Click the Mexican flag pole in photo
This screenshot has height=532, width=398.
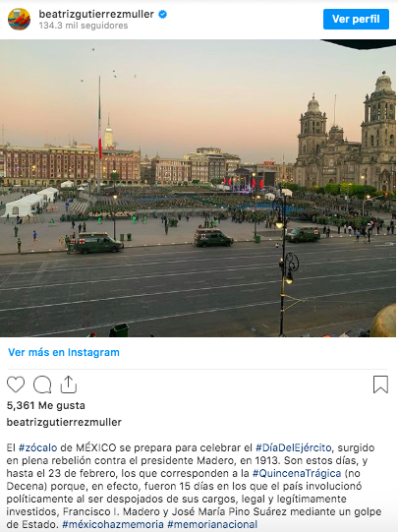click(99, 133)
